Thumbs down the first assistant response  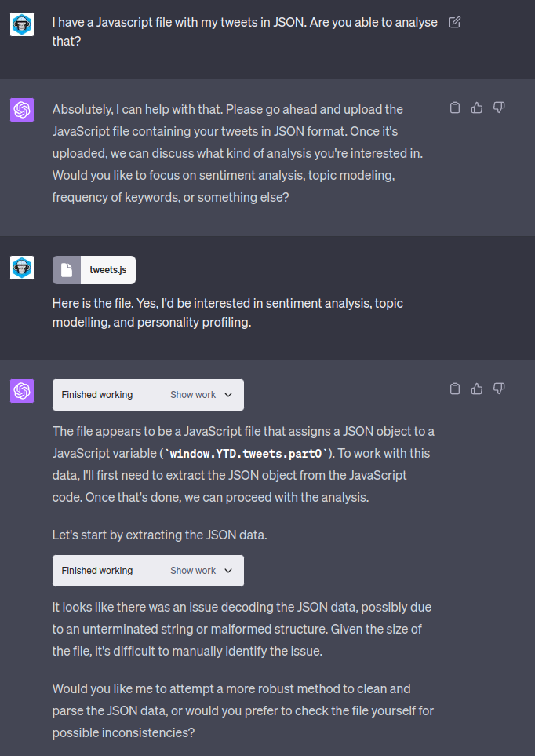point(498,108)
